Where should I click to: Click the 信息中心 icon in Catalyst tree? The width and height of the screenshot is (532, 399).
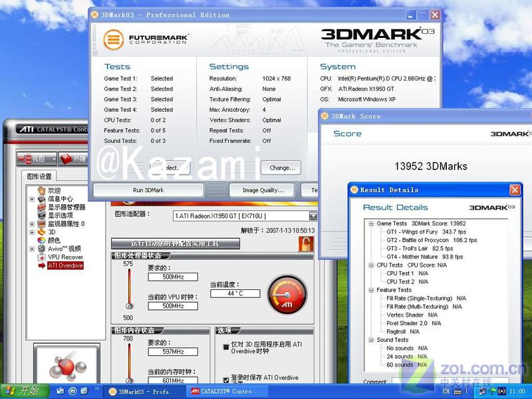click(x=42, y=199)
